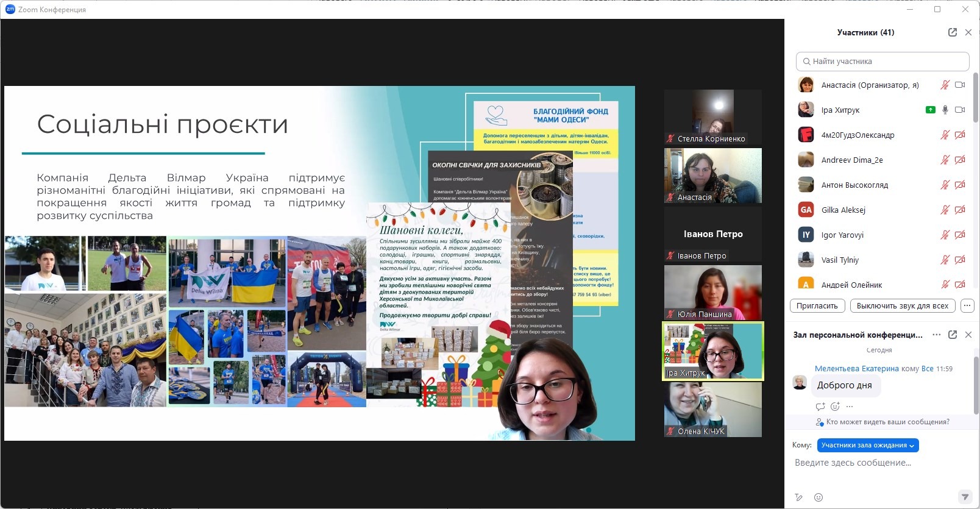Image resolution: width=980 pixels, height=509 pixels.
Task: Close the chat panel
Action: (x=968, y=335)
